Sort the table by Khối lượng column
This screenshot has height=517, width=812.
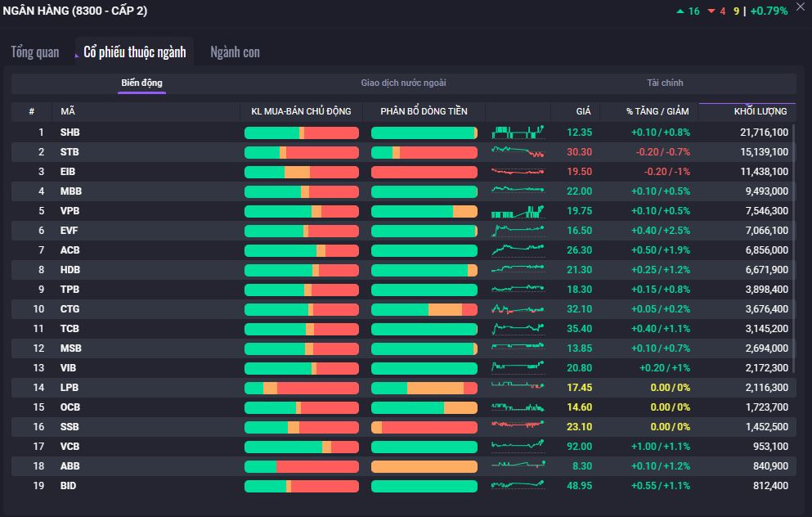tap(760, 111)
